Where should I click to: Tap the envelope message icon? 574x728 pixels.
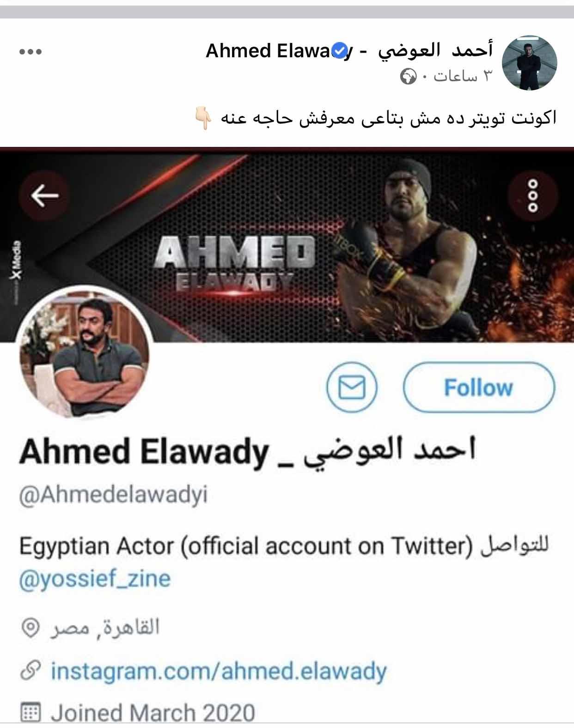(352, 387)
